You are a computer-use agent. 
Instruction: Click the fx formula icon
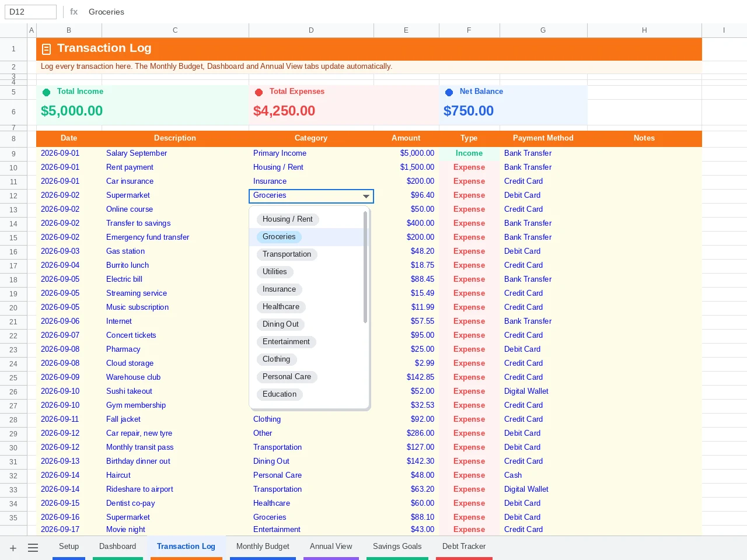[74, 12]
